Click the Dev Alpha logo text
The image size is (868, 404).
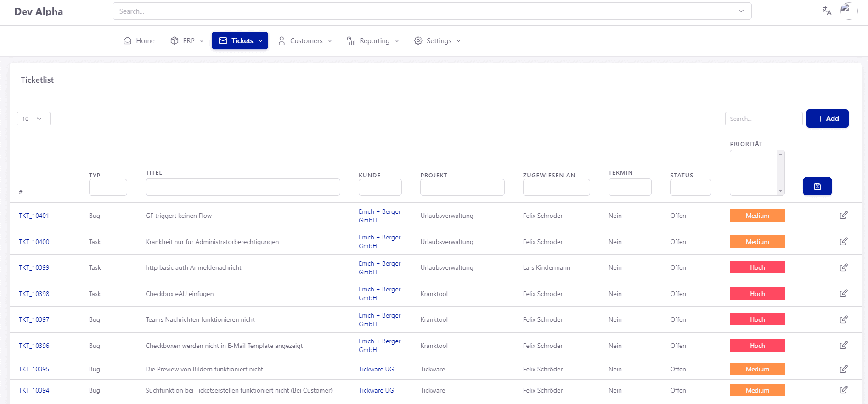pos(39,11)
